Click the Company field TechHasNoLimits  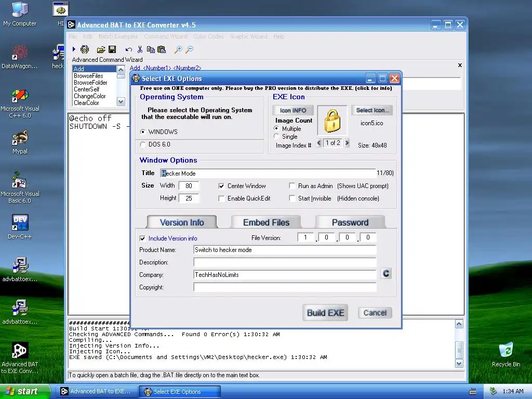285,275
